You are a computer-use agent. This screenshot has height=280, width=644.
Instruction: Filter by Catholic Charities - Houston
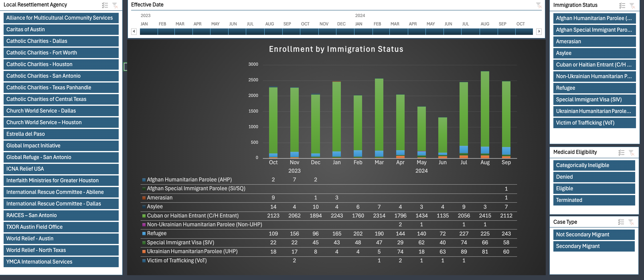pyautogui.click(x=61, y=64)
